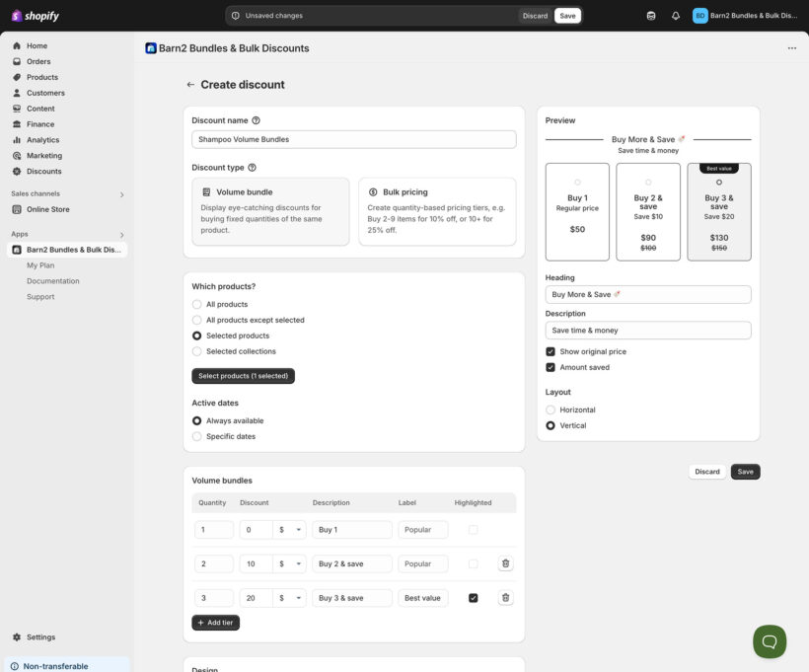Toggle the Highlighted checkbox for the quantity 2 tier
The image size is (809, 672).
point(471,562)
